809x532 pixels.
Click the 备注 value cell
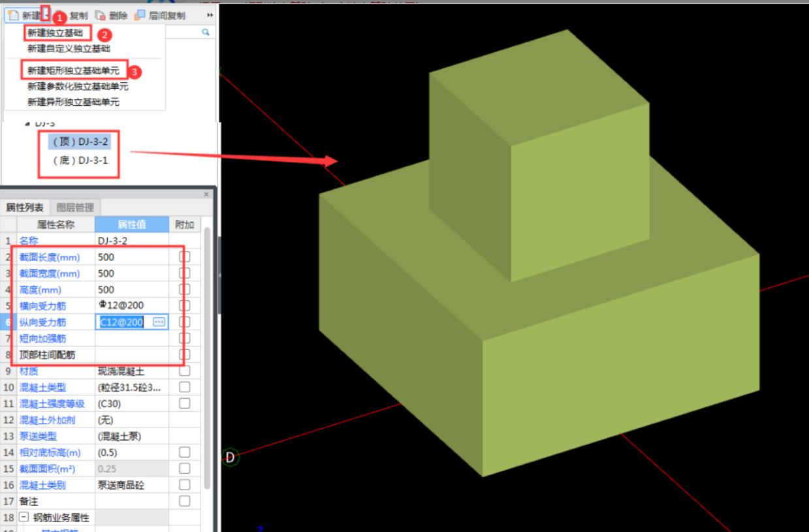click(x=132, y=501)
